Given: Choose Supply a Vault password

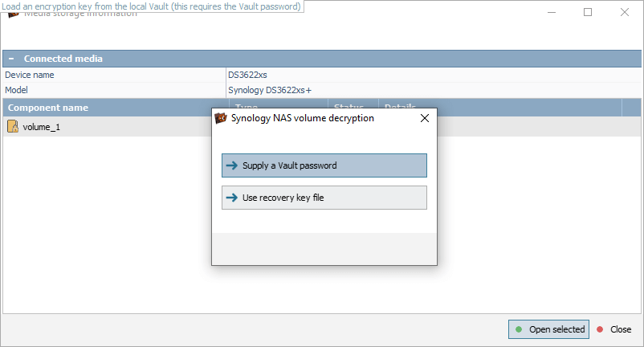Looking at the screenshot, I should pos(324,165).
